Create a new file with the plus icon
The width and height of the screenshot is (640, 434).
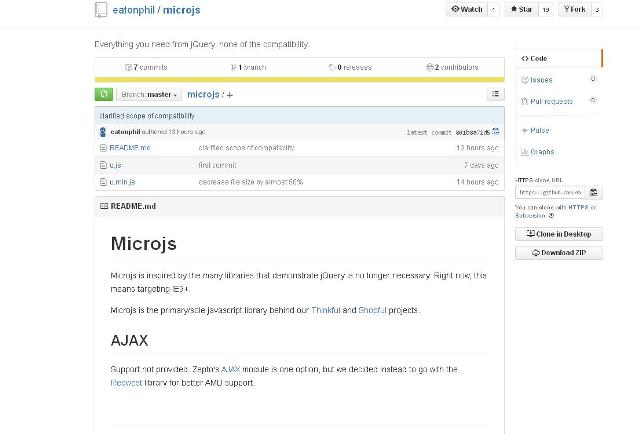click(x=229, y=95)
